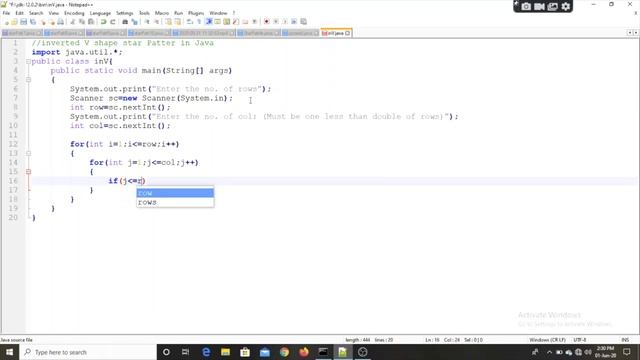Undo last edit with the green Undo arrow

[103, 22]
